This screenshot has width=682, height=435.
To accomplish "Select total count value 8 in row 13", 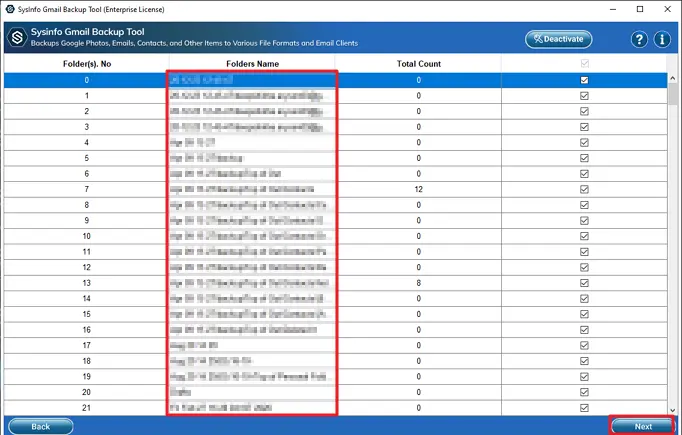I will (418, 283).
